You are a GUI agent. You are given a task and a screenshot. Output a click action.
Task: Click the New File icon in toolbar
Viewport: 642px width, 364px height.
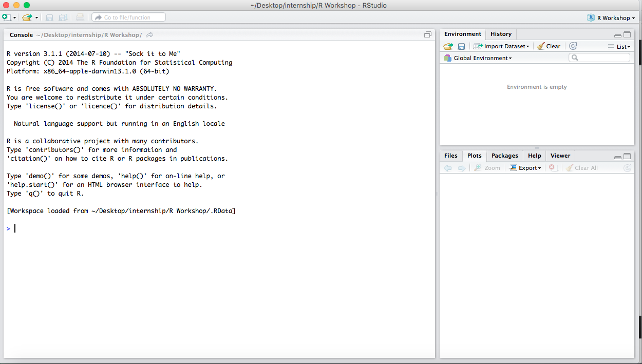pos(6,17)
